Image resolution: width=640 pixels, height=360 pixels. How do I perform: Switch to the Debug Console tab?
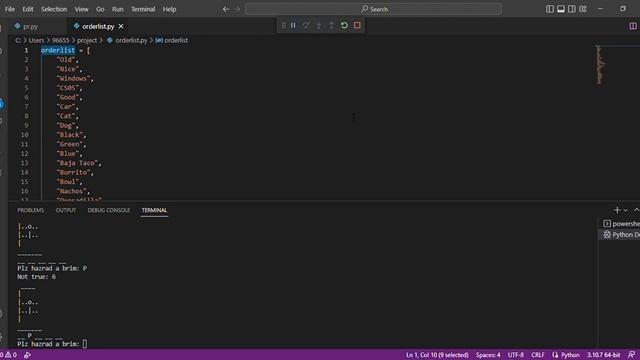pyautogui.click(x=109, y=210)
